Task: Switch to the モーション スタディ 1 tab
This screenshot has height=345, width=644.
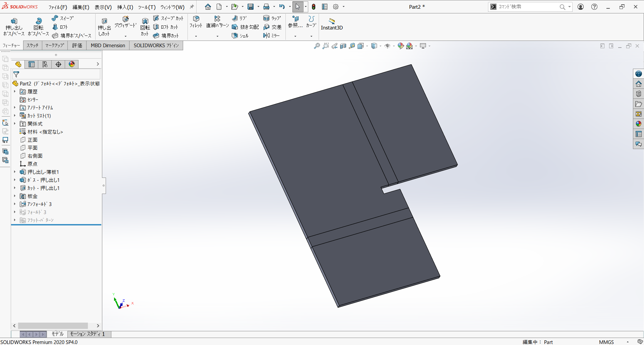Action: point(88,334)
